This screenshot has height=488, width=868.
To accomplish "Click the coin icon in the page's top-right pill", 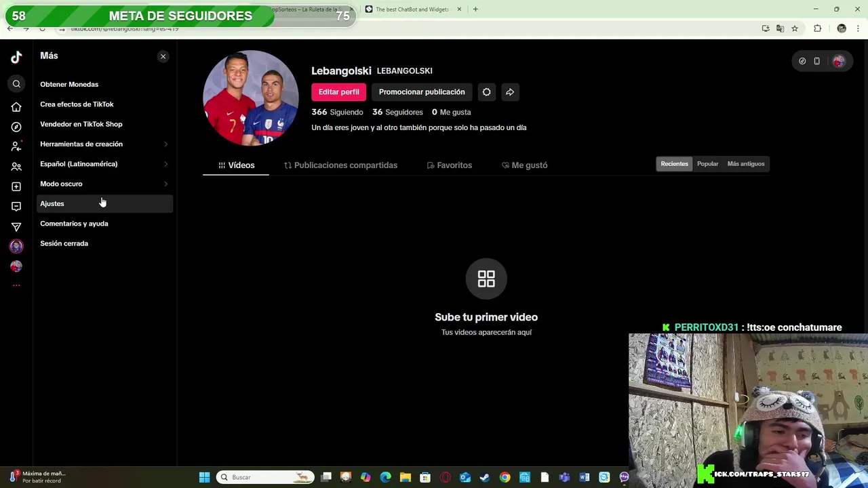I will 802,61.
